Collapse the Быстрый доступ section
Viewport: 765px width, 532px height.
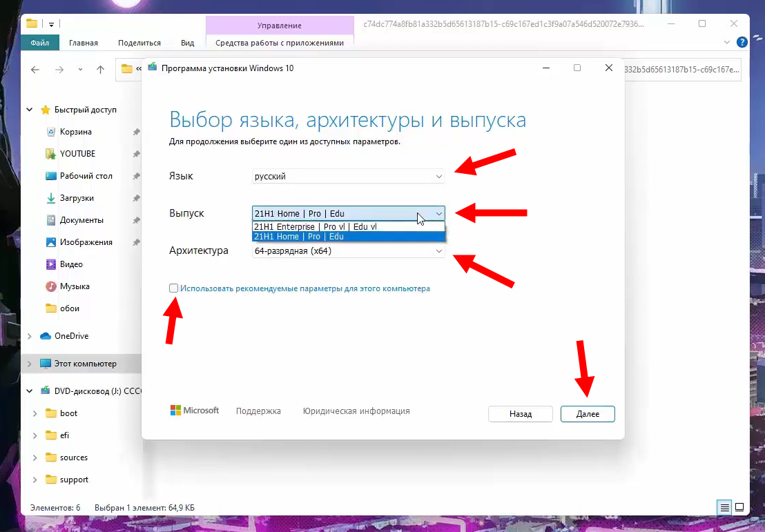(29, 109)
